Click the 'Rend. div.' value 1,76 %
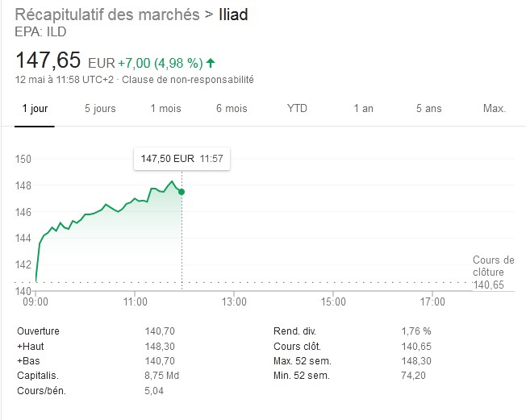 415,331
